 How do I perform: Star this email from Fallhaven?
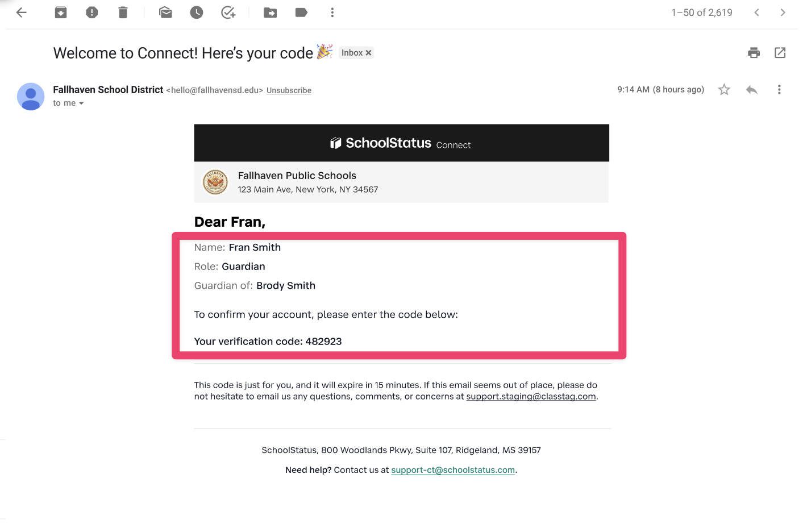724,90
